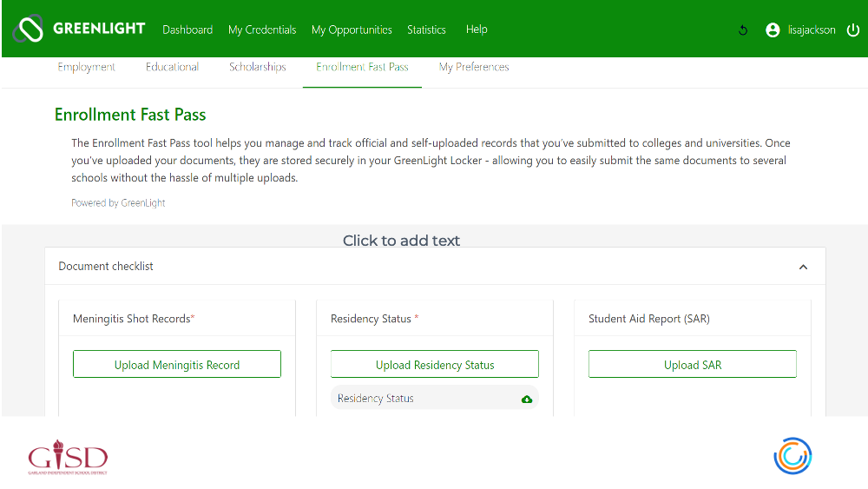Click the Upload SAR button
Image resolution: width=868 pixels, height=489 pixels.
(x=692, y=365)
